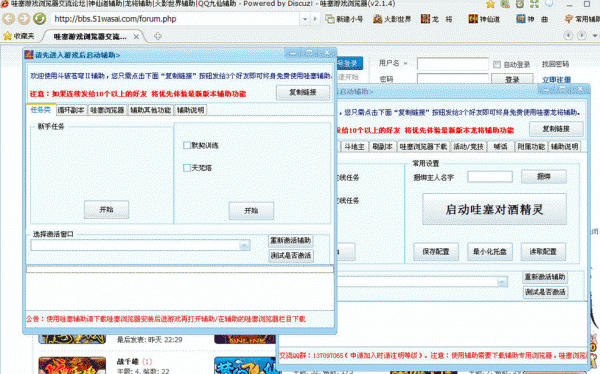Click 测试是否激活 in front assistant window
The height and width of the screenshot is (374, 600).
coord(290,256)
